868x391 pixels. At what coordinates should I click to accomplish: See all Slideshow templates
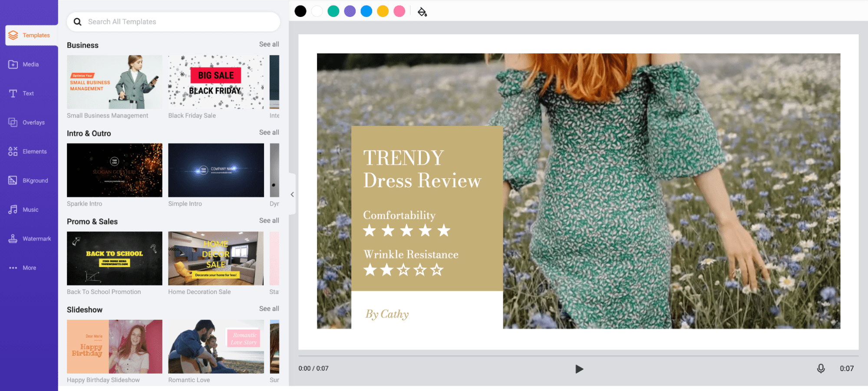[x=269, y=309]
